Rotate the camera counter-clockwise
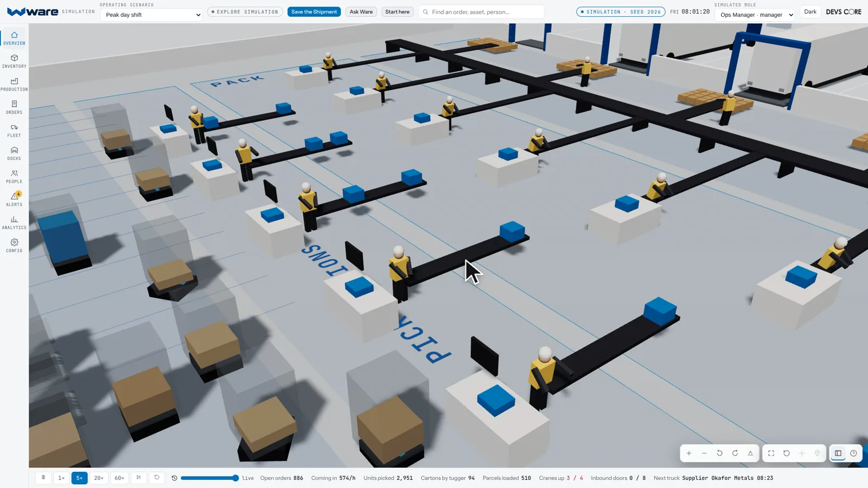Viewport: 868px width, 488px height. point(719,453)
